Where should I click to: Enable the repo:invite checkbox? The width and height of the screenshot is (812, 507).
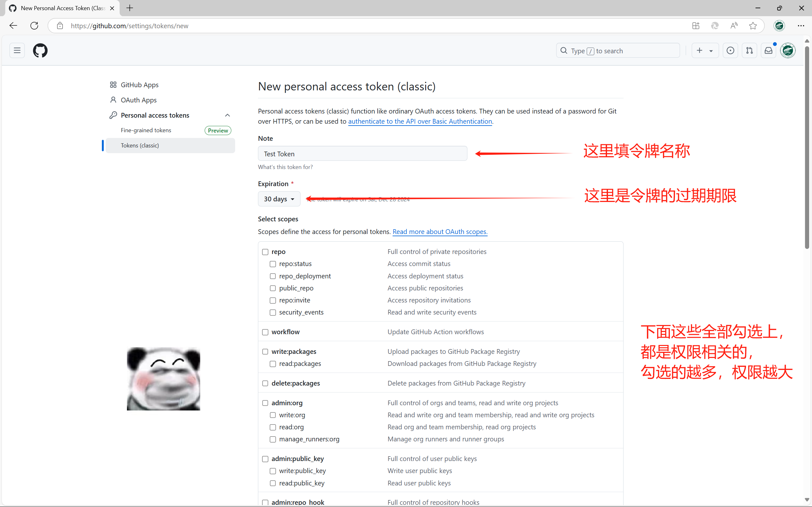pos(273,301)
